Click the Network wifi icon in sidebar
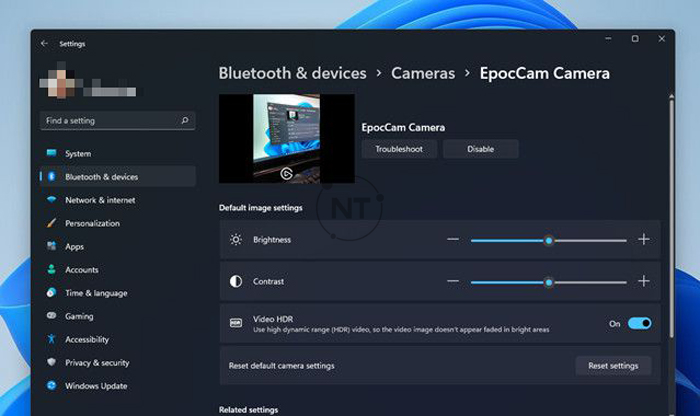700x416 pixels. point(51,200)
